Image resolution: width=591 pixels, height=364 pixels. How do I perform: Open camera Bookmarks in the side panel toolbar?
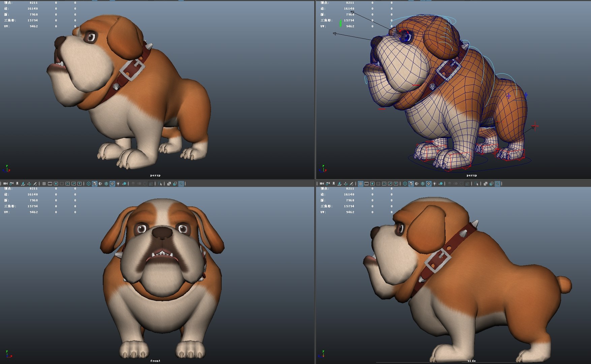coord(334,184)
